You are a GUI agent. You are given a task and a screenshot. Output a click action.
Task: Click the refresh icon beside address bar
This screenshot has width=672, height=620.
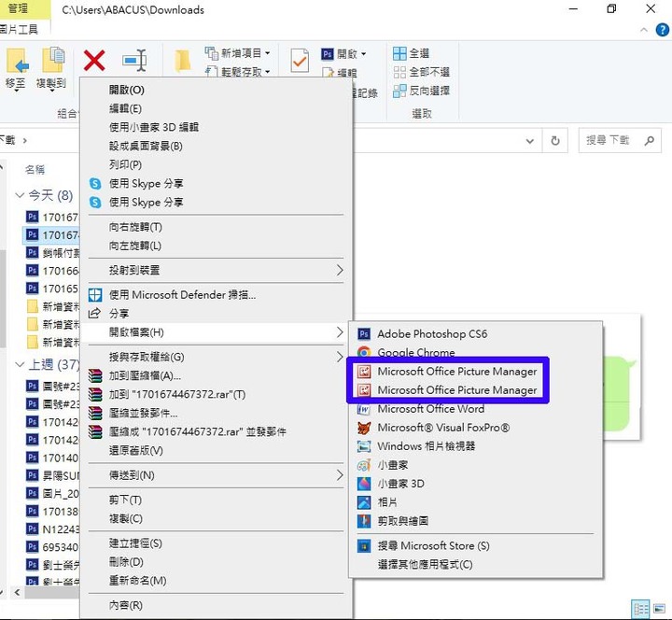[x=555, y=141]
